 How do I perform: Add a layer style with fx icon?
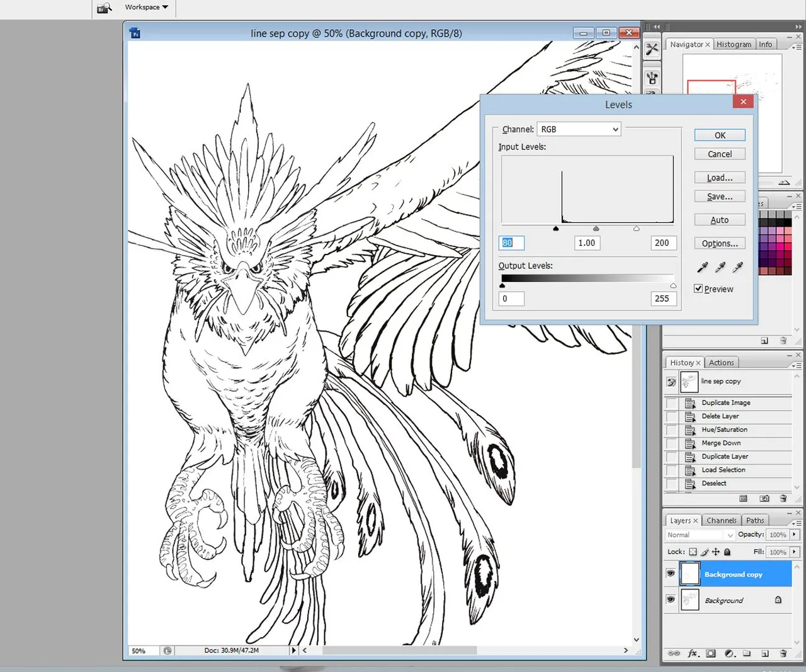coord(693,654)
